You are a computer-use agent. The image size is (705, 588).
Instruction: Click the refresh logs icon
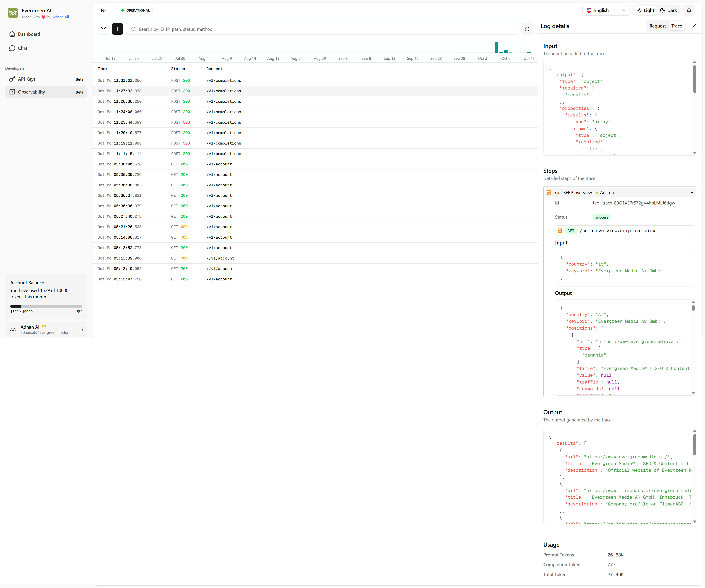tap(527, 29)
